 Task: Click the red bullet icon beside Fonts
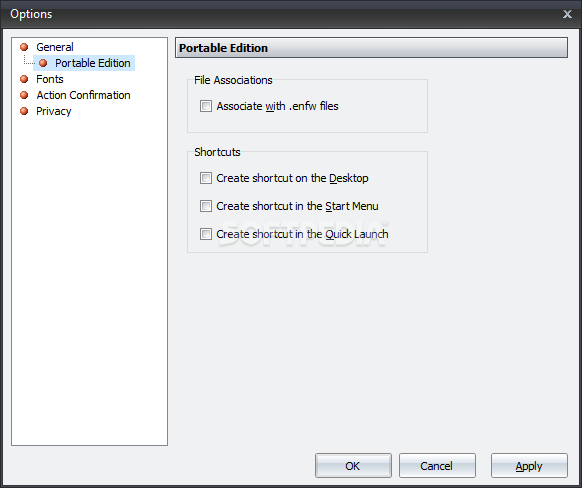(24, 79)
